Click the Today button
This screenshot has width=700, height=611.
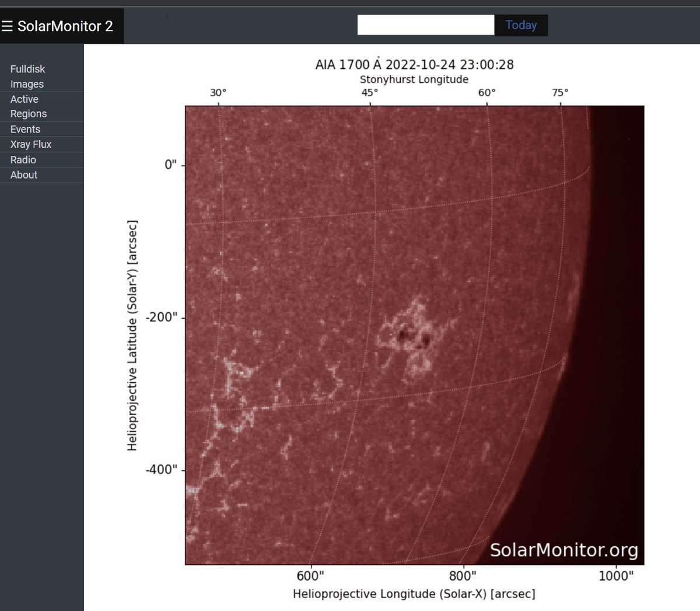(x=521, y=25)
